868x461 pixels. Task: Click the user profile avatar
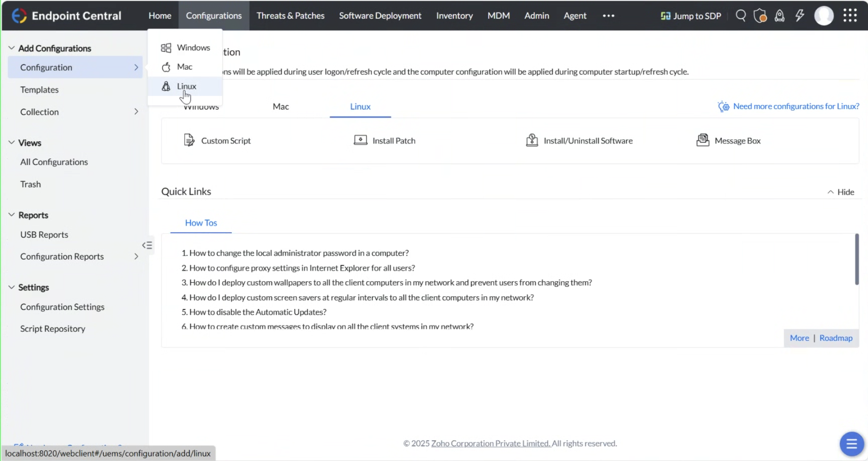(x=824, y=16)
